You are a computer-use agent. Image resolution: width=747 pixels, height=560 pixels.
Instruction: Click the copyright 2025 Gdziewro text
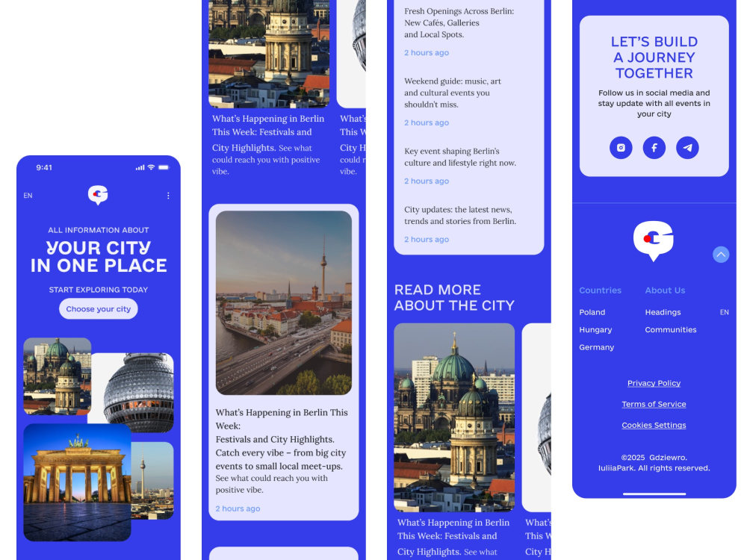(654, 463)
